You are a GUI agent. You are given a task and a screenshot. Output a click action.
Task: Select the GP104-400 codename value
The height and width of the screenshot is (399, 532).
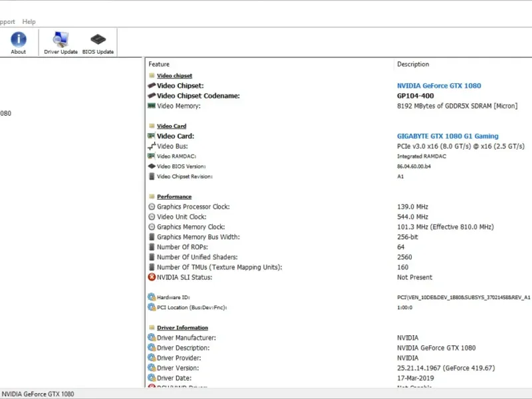[x=415, y=96]
